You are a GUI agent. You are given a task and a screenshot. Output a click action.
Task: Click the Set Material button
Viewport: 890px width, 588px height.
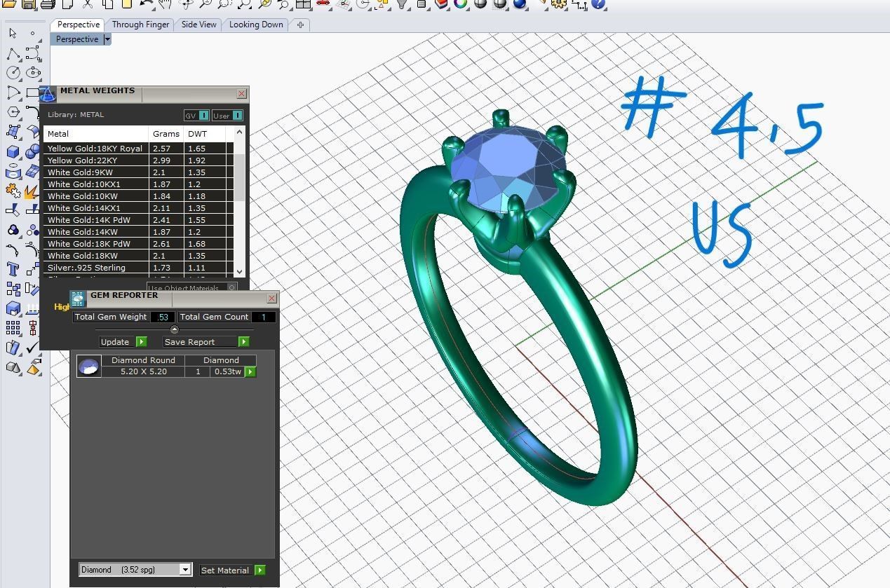pos(227,570)
